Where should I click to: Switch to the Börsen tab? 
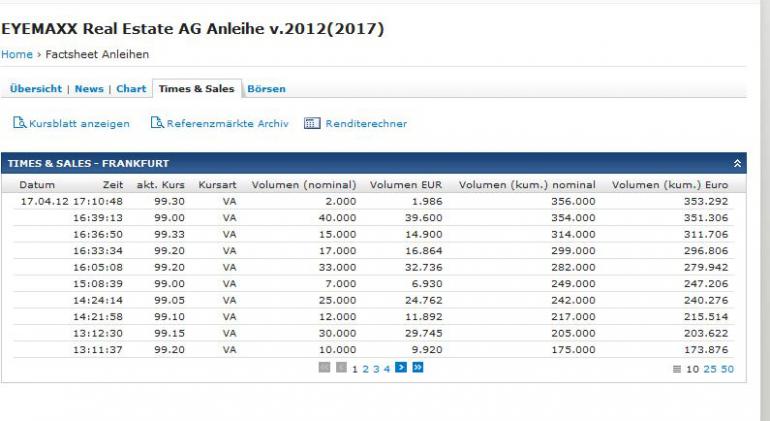tap(266, 89)
